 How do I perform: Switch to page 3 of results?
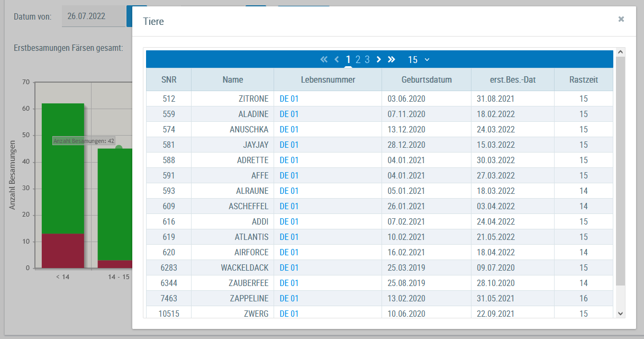point(367,60)
